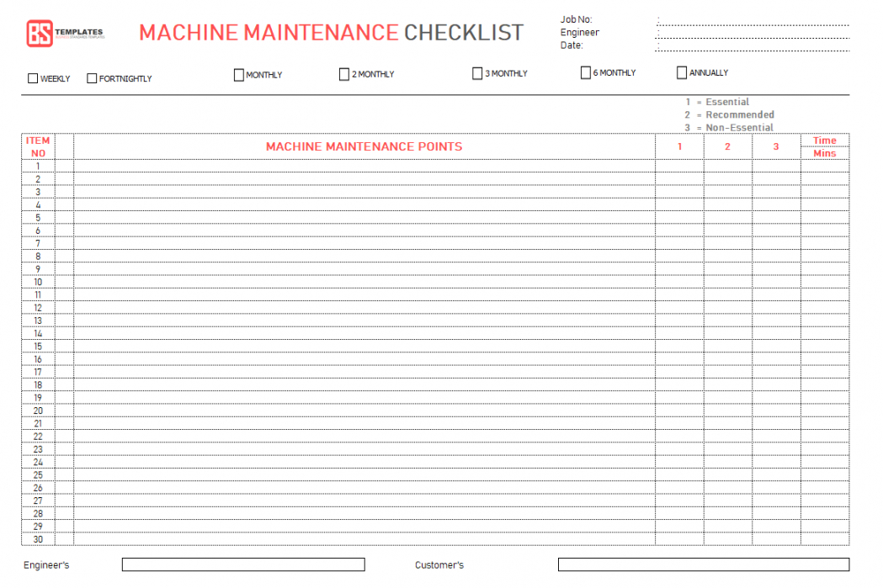
Task: Click maintenance points cell in row 15
Action: pyautogui.click(x=364, y=347)
